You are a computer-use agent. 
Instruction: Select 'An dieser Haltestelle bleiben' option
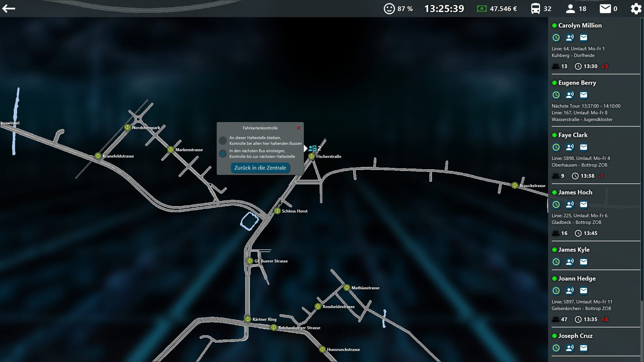222,140
